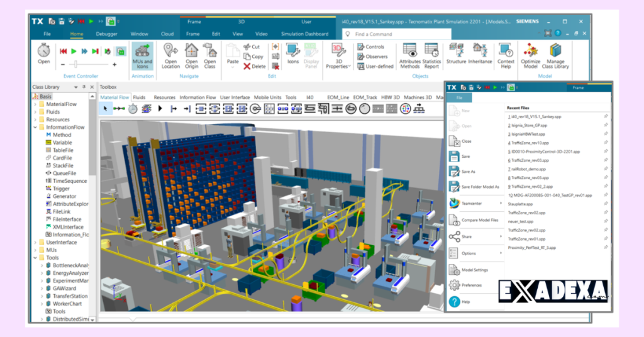644x337 pixels.
Task: Select Generator in Class Library
Action: pos(61,196)
